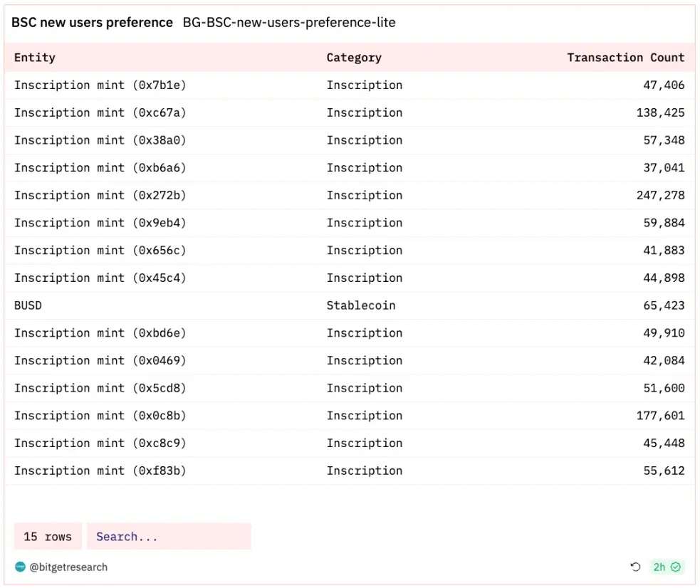Select the BUSD entity cell
700x588 pixels.
[28, 305]
